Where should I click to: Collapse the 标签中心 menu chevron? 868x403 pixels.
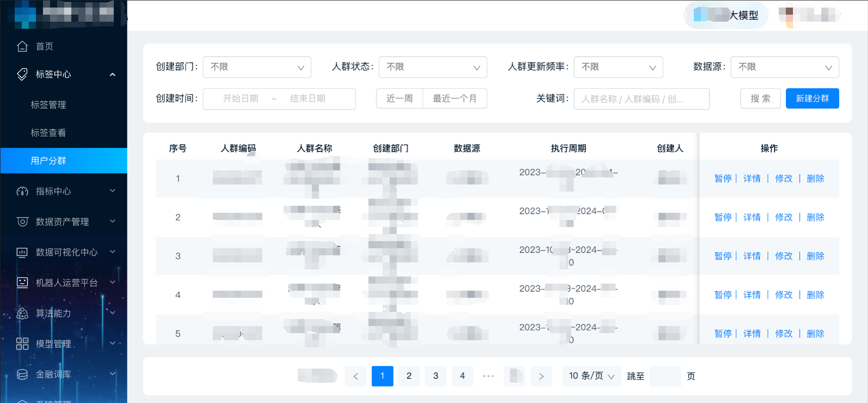click(112, 74)
